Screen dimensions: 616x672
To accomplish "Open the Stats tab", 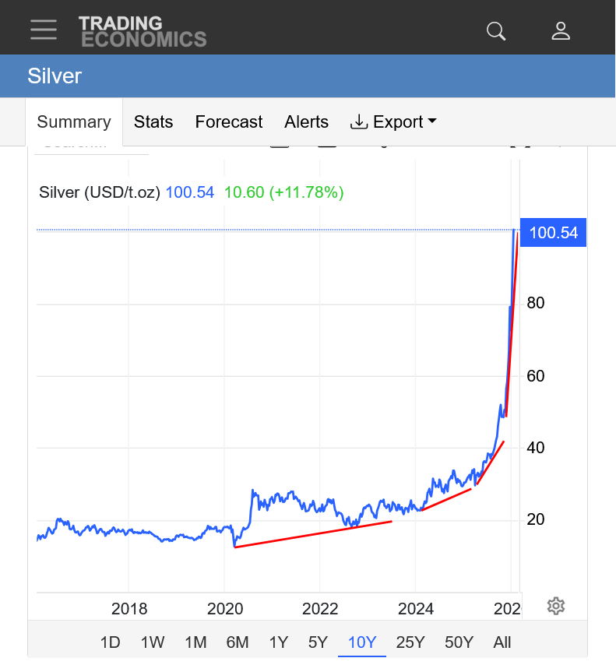I will 153,122.
